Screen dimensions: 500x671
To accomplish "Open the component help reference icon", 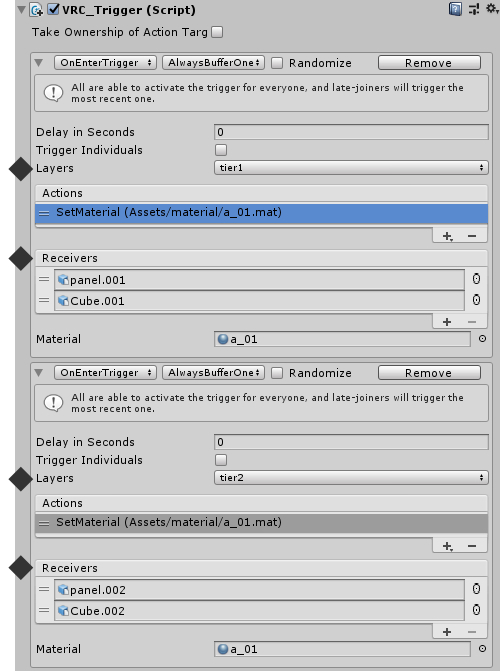I will (455, 9).
